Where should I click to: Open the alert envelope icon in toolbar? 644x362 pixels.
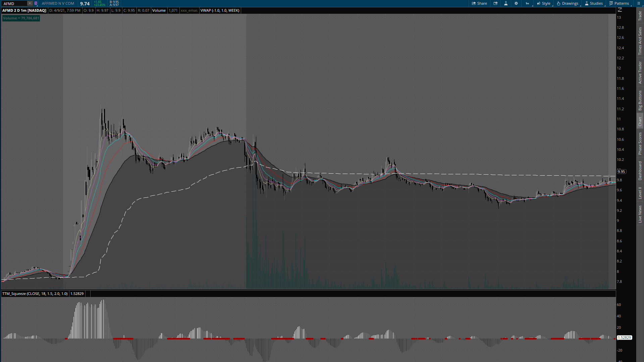coord(495,3)
